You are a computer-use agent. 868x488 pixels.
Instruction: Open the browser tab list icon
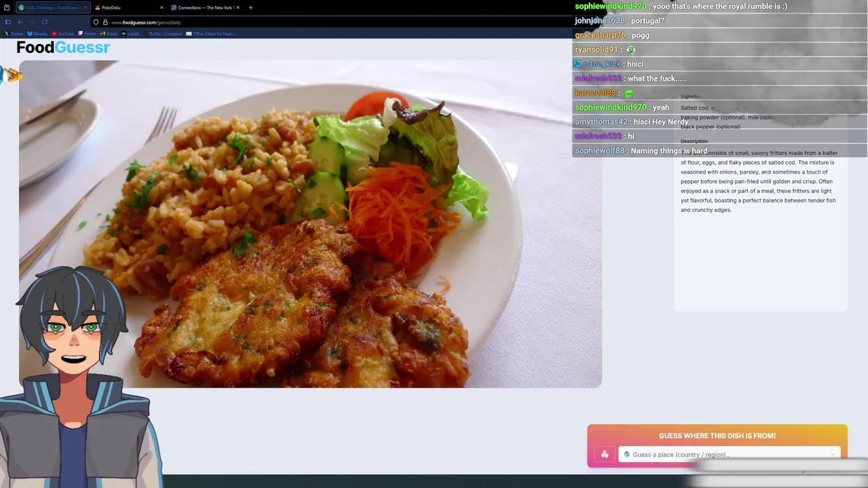[7, 7]
